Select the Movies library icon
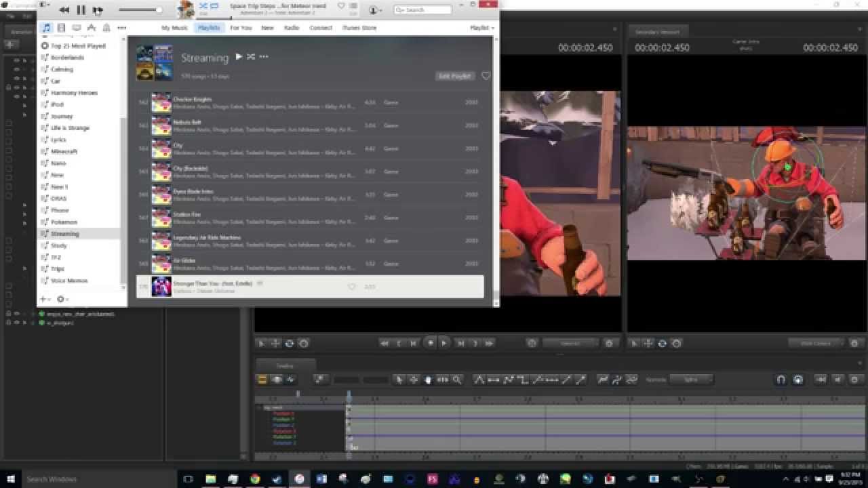 61,28
